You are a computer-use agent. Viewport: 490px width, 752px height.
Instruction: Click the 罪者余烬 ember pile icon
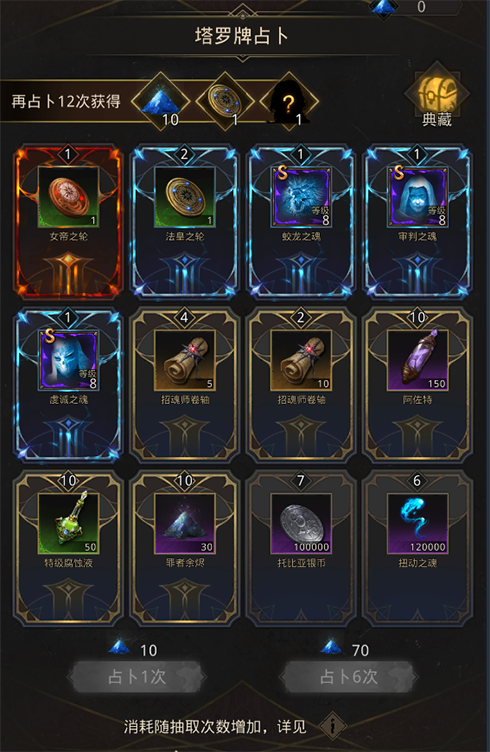[x=185, y=523]
